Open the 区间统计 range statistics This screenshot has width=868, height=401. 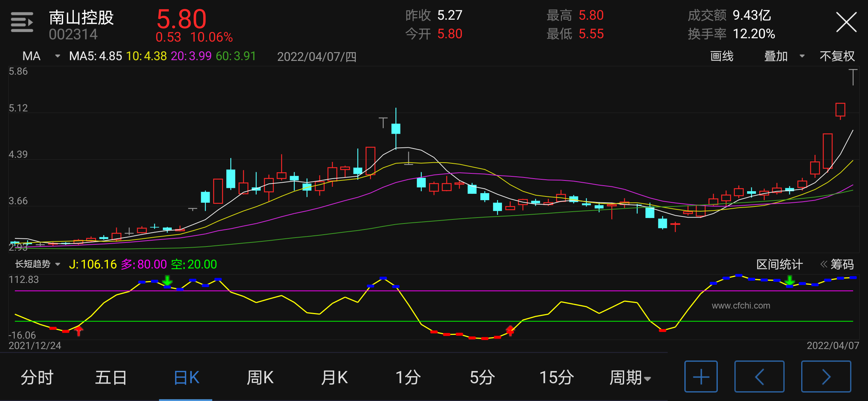779,264
